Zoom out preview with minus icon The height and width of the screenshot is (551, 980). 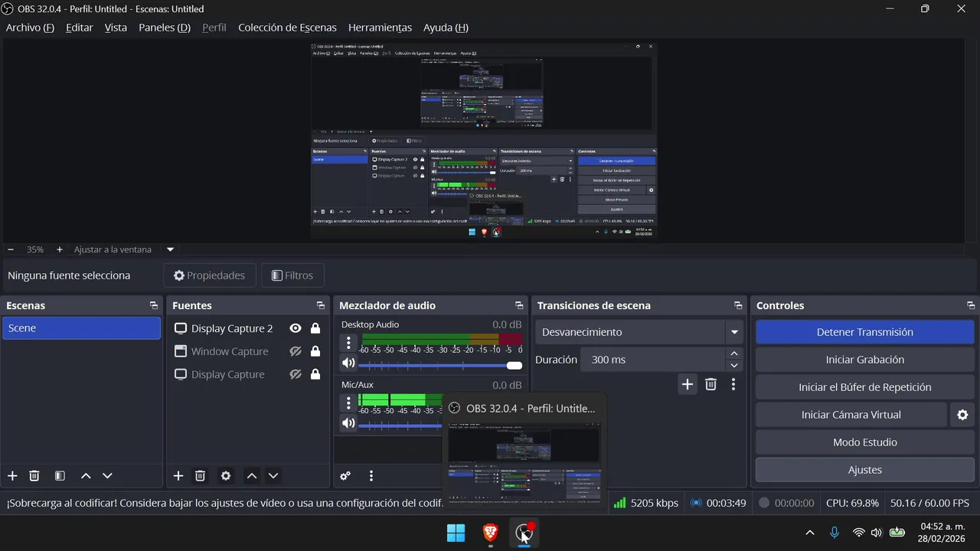(11, 249)
